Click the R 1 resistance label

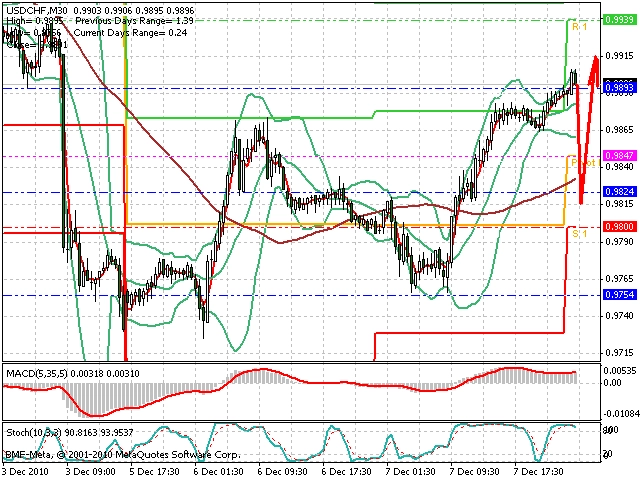click(x=579, y=27)
